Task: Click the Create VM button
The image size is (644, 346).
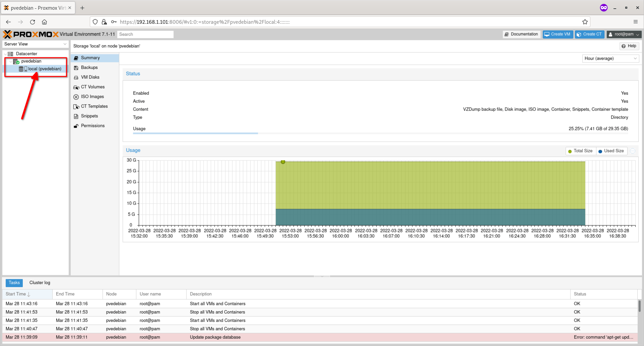Action: coord(557,34)
